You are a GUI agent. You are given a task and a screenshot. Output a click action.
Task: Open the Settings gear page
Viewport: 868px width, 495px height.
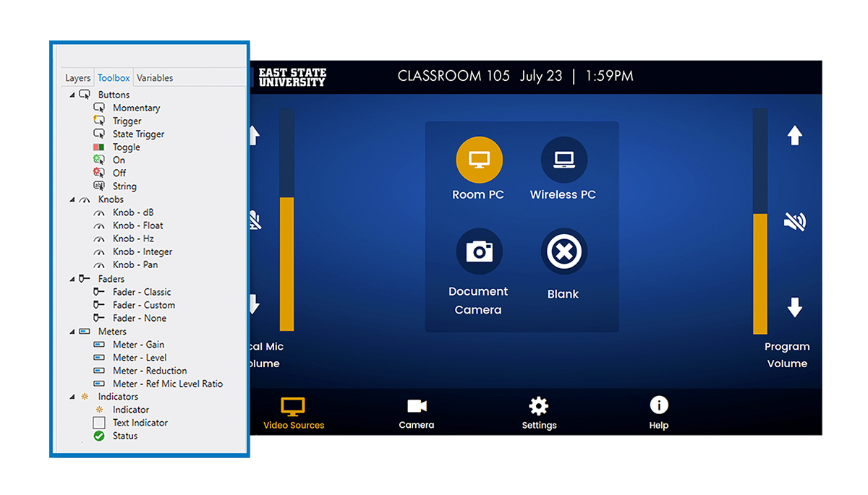(539, 414)
